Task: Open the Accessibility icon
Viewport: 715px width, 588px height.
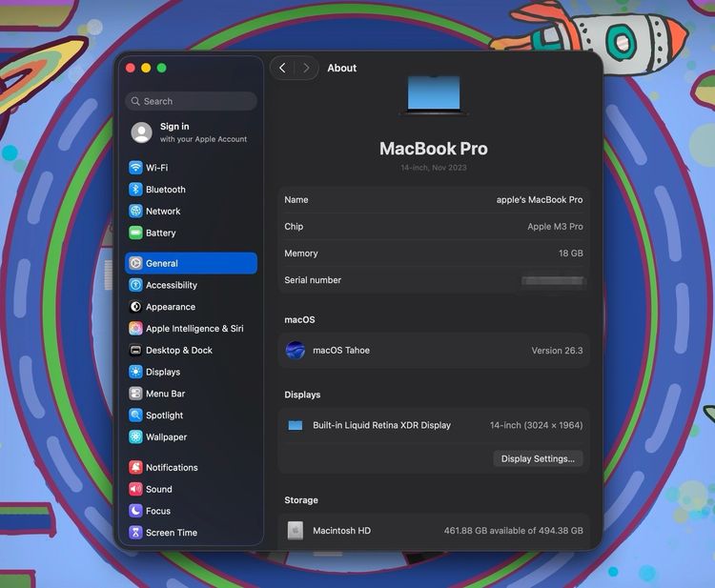Action: click(135, 285)
